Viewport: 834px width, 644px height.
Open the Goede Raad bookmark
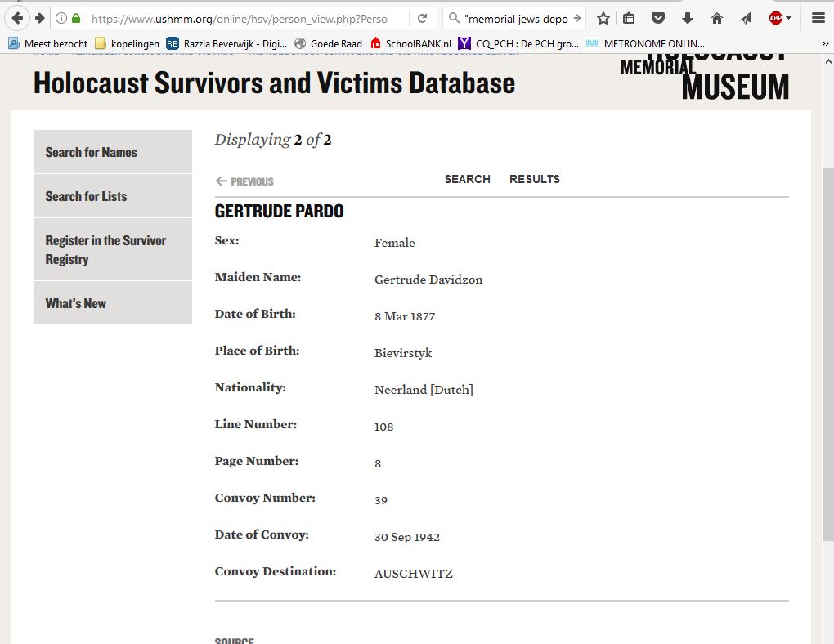328,43
